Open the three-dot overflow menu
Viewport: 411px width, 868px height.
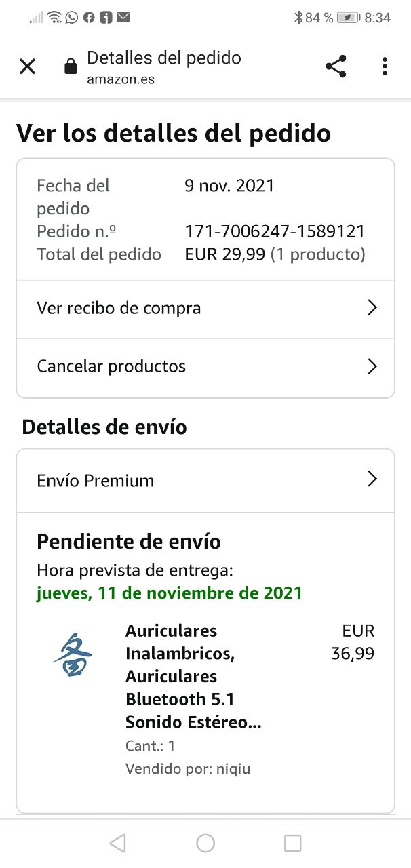[385, 66]
